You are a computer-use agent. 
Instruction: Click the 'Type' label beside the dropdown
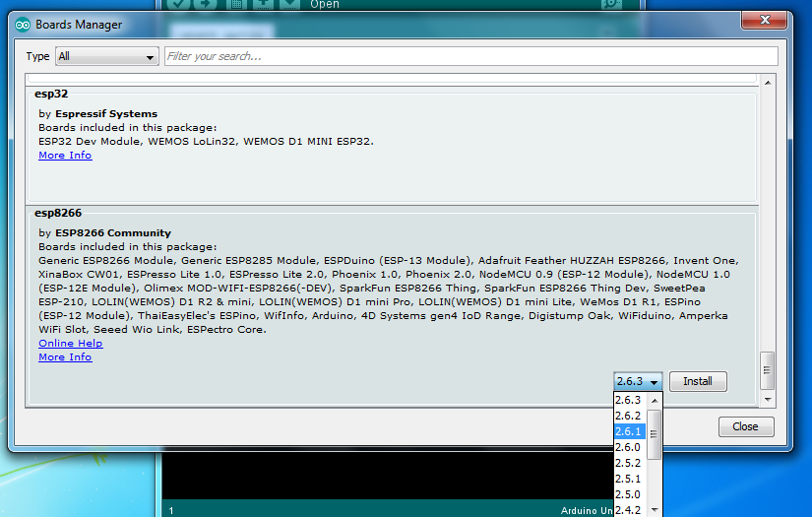(37, 56)
